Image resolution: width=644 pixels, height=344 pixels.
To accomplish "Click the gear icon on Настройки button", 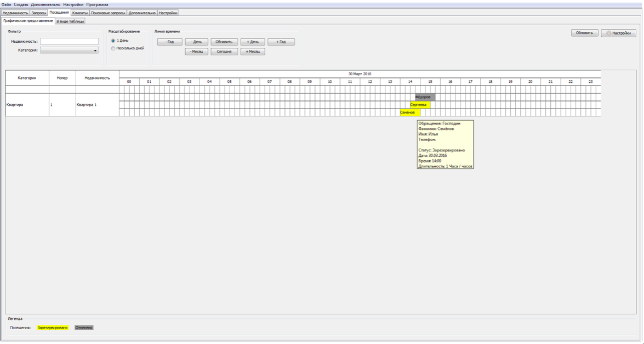I will tap(609, 33).
